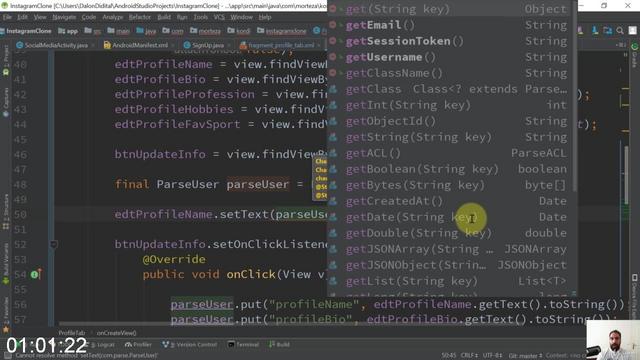Collapse code fold marker at line 52
Screen dimensions: 640x360
pos(53,244)
